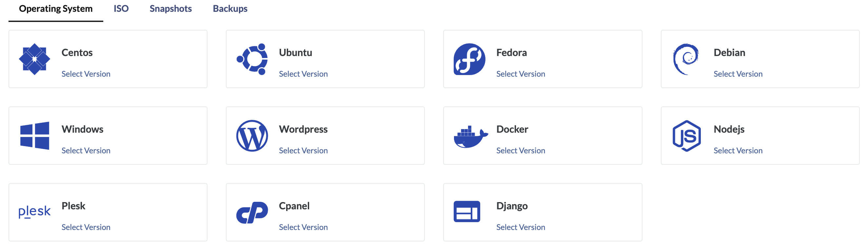The width and height of the screenshot is (868, 247).
Task: Switch to the ISO tab
Action: (121, 9)
